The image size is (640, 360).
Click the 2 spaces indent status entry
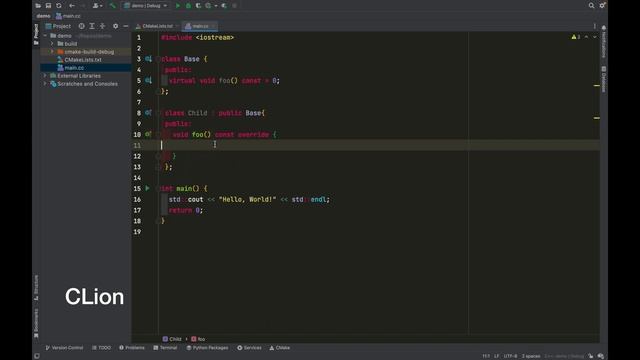tap(531, 356)
